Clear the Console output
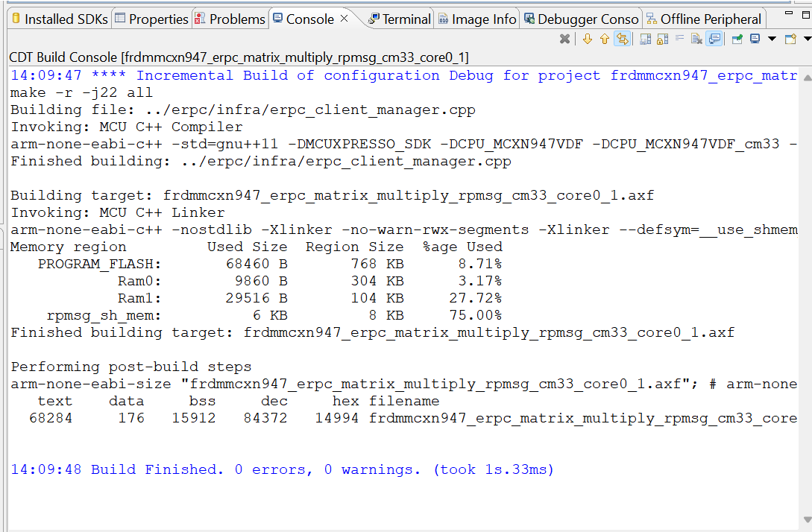 [697, 39]
